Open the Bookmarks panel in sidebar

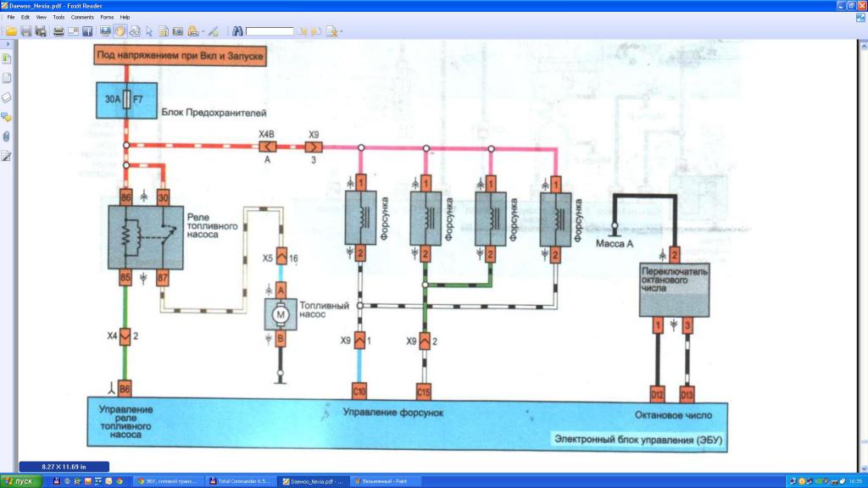(x=7, y=58)
